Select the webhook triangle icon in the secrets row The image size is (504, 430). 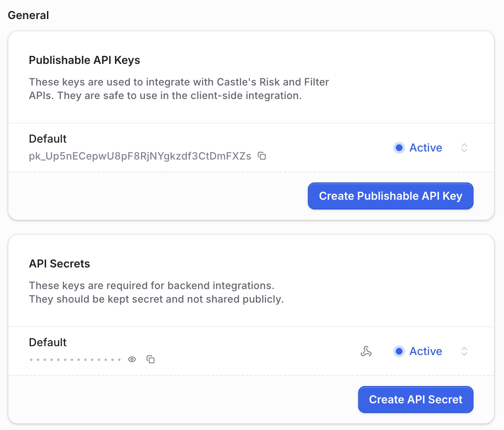366,351
